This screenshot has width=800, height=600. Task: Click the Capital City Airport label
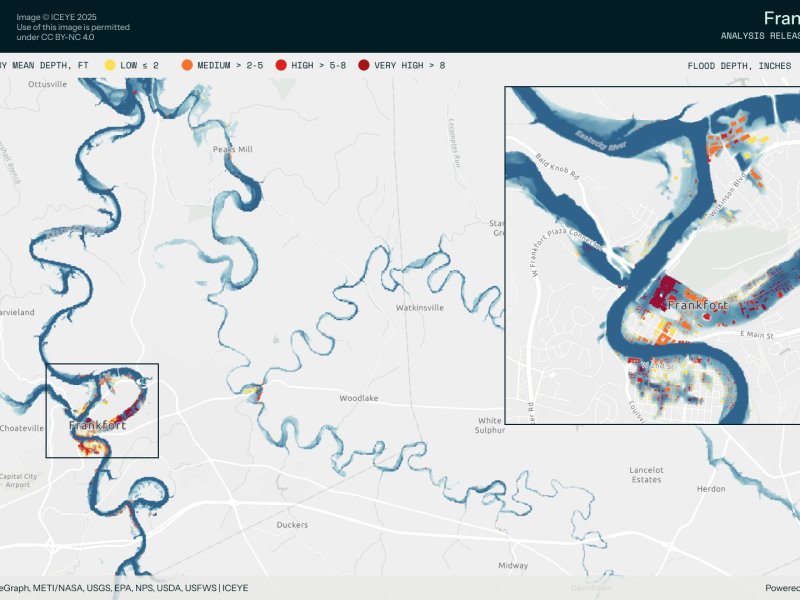pos(20,480)
